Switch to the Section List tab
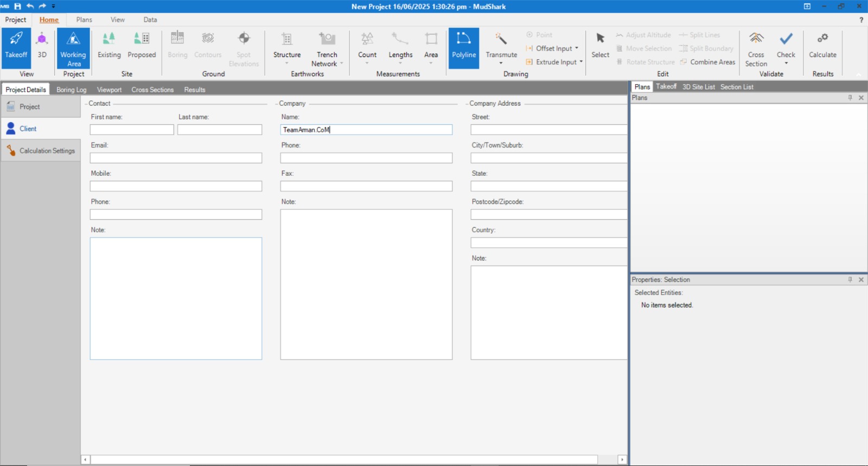This screenshot has height=466, width=868. [737, 87]
